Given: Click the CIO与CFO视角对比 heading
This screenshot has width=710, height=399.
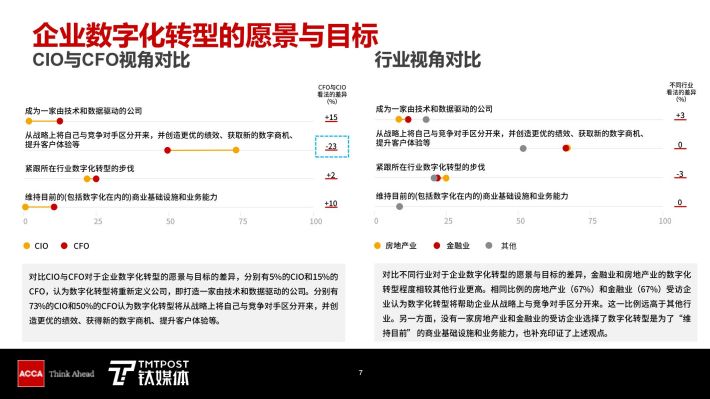Looking at the screenshot, I should click(111, 60).
